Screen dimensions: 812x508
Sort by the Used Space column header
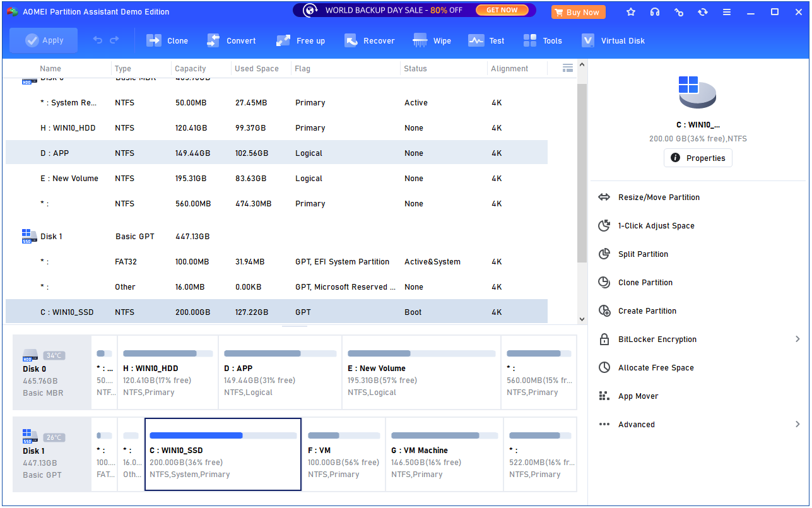[x=257, y=69]
